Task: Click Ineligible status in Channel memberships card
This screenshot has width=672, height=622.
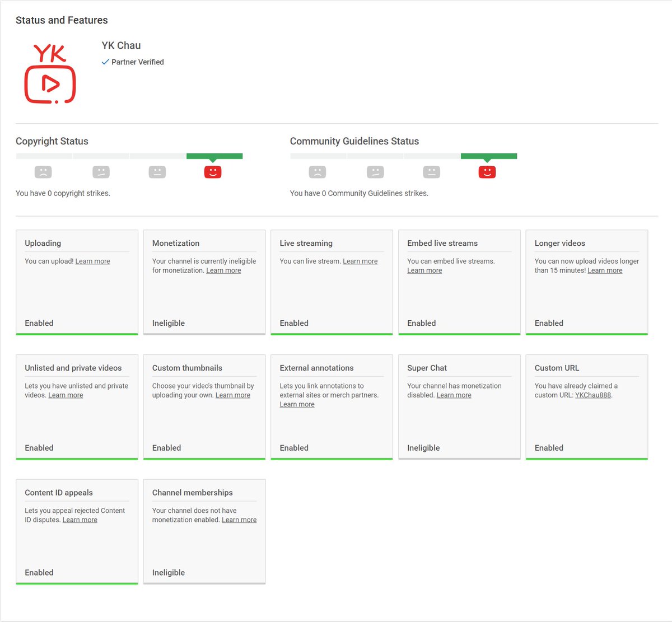Action: coord(169,573)
